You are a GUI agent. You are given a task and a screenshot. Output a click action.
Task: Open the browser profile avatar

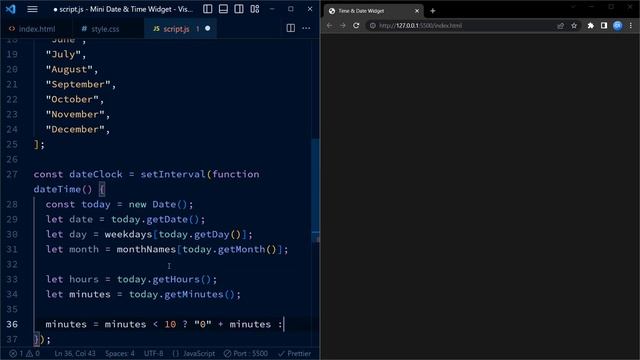pos(618,26)
